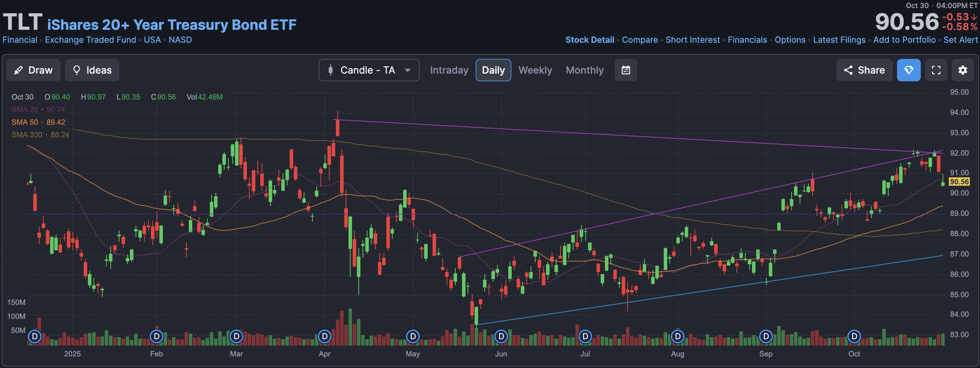Switch to Monthly timeframe
The height and width of the screenshot is (368, 980).
pos(584,70)
